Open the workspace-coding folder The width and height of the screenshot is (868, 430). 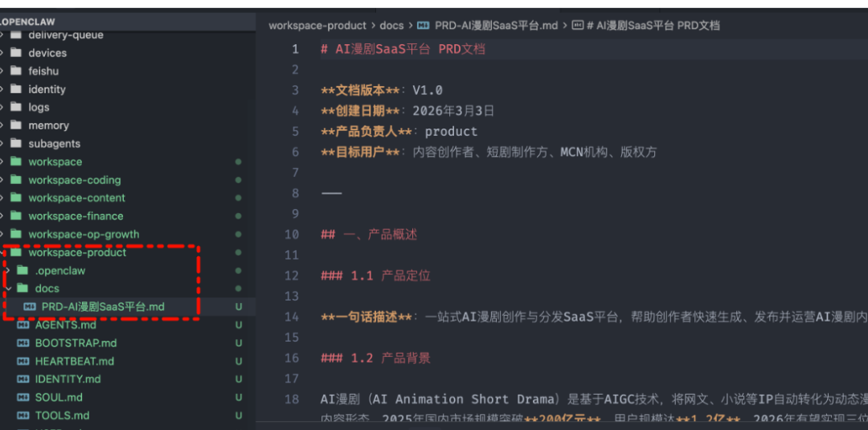pyautogui.click(x=75, y=180)
